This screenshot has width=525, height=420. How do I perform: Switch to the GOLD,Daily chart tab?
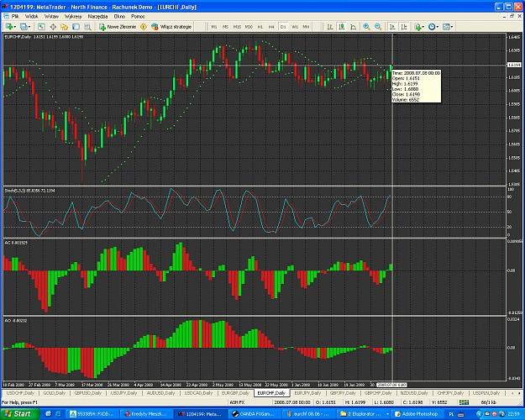[55, 393]
